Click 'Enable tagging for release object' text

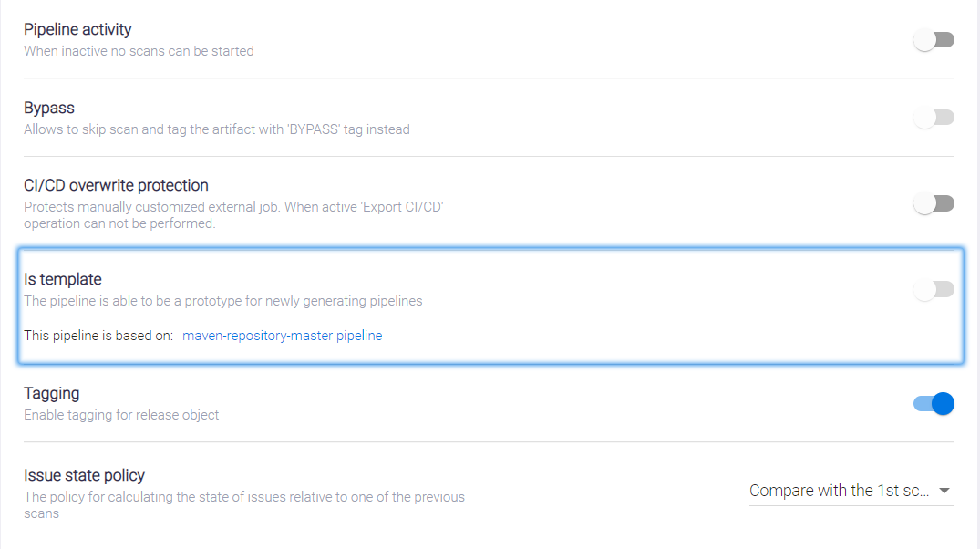coord(121,415)
